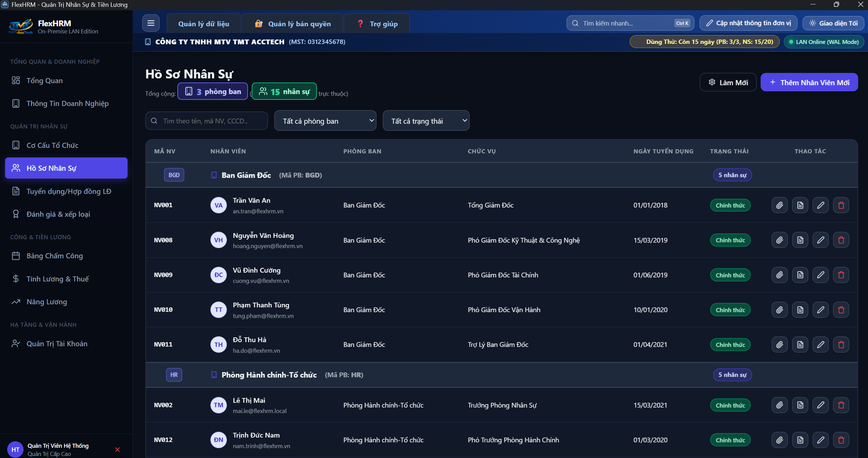
Task: Delete Trịnh Đức Nam using trash icon
Action: (x=841, y=440)
